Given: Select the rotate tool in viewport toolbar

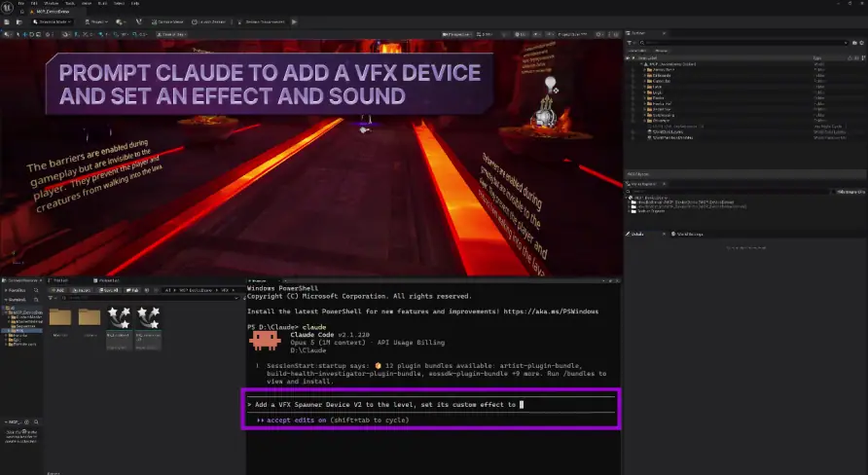Looking at the screenshot, I should click(x=31, y=34).
